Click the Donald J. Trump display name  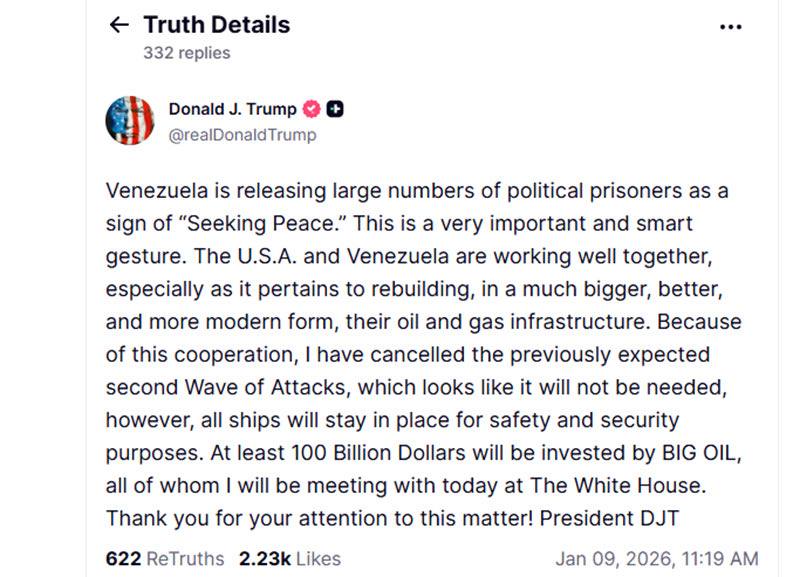click(232, 110)
